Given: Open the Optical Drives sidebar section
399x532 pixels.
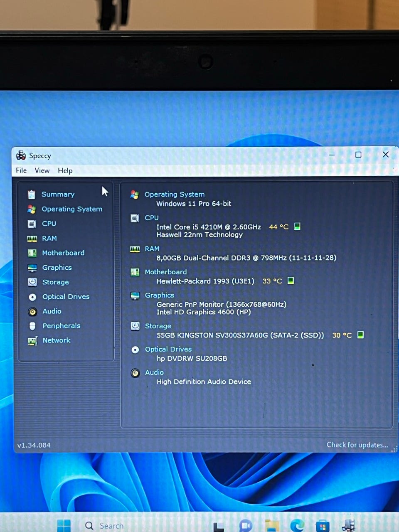Looking at the screenshot, I should [66, 296].
